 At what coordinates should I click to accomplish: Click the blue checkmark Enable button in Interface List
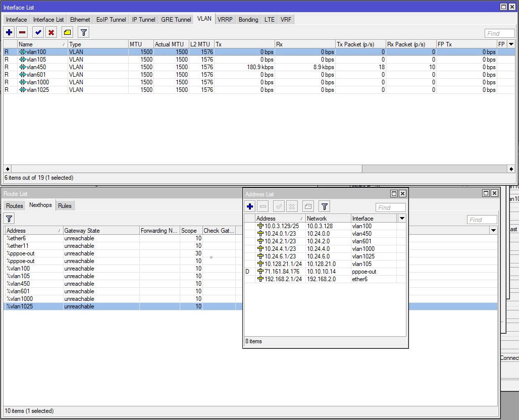[38, 32]
